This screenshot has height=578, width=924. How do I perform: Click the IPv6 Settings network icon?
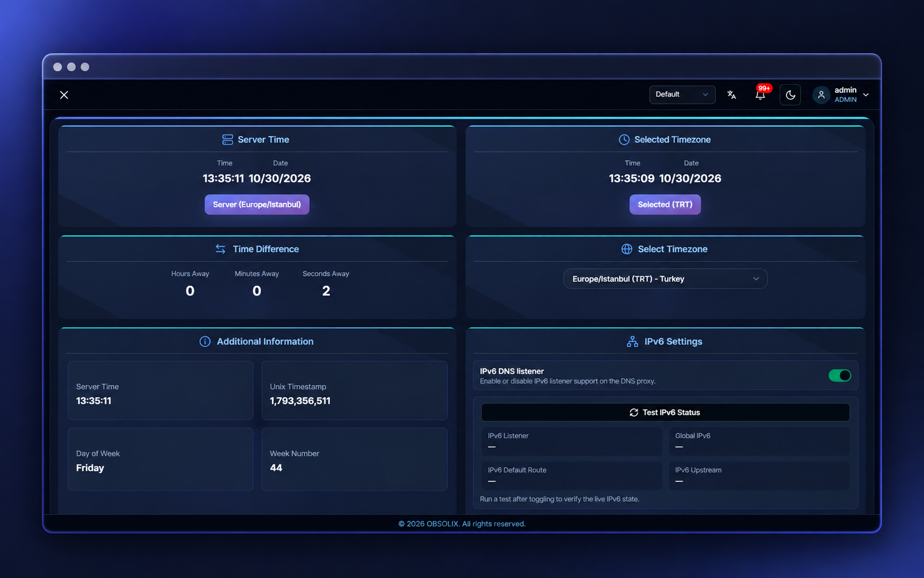(632, 341)
